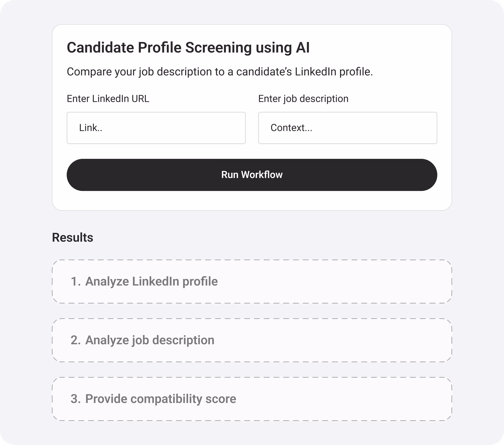
Task: Click the subtitle about comparing job description
Action: 219,72
